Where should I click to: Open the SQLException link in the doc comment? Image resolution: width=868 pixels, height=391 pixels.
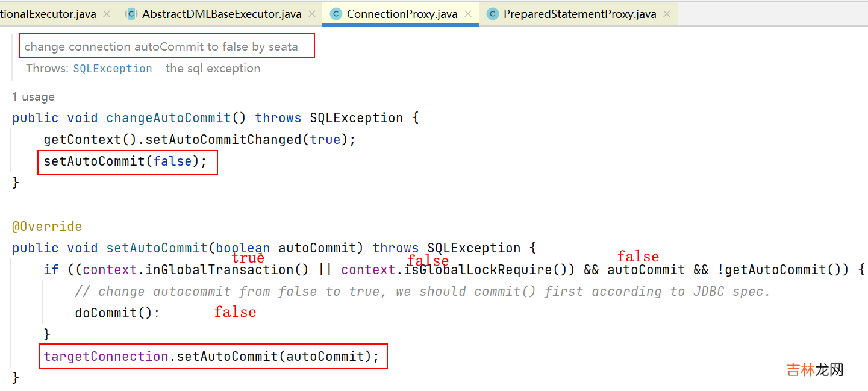pyautogui.click(x=113, y=69)
